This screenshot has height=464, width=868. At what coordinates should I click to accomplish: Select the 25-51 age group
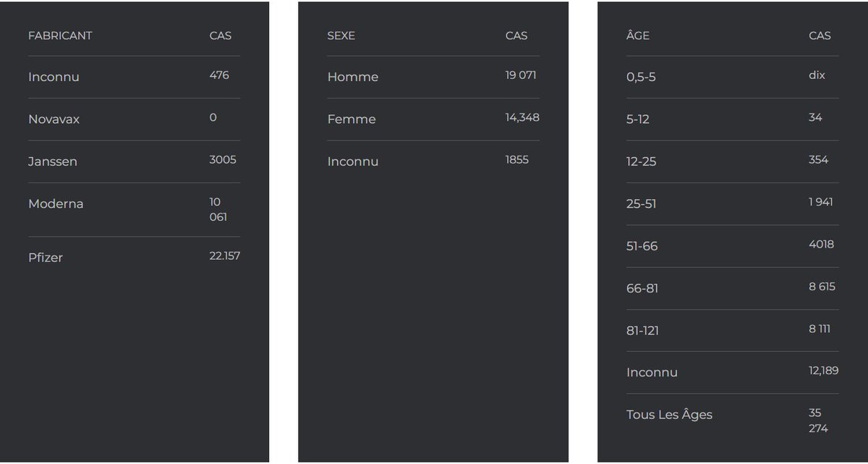click(641, 204)
